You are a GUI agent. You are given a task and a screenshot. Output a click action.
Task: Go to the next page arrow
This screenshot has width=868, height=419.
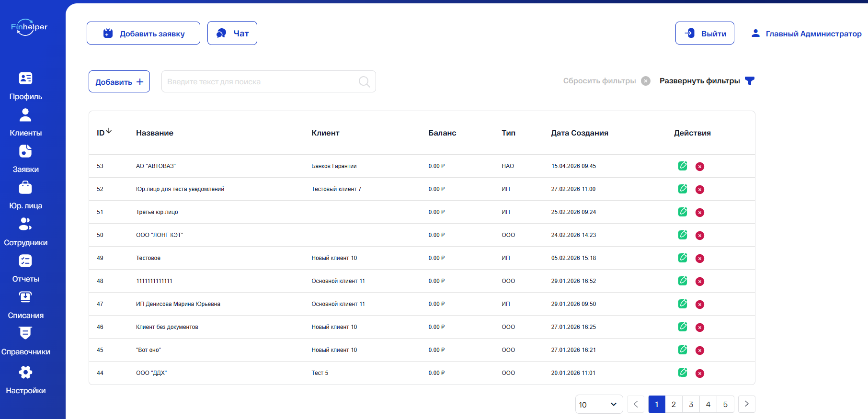click(x=747, y=404)
